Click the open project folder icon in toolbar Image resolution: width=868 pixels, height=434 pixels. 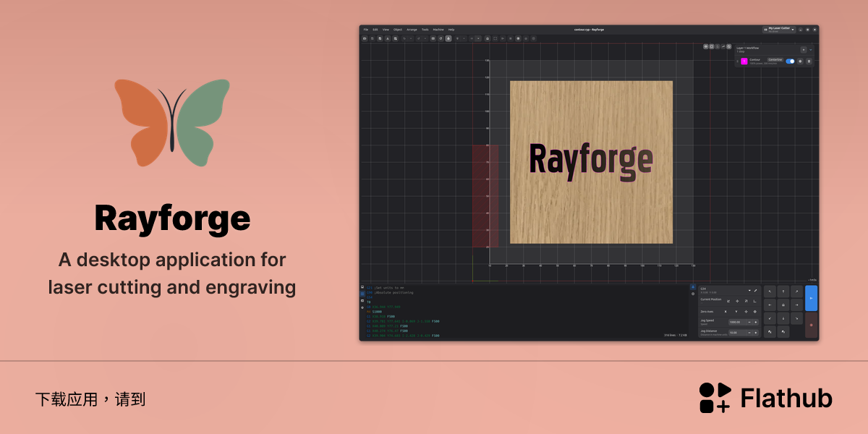365,38
